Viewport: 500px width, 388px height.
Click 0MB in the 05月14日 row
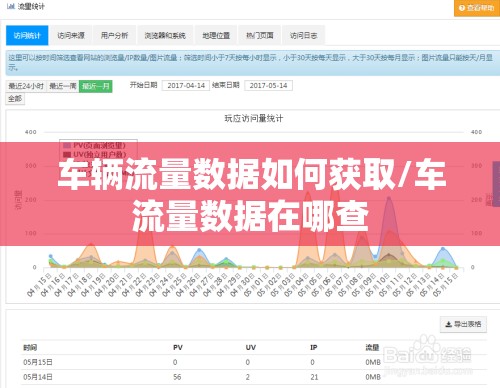pyautogui.click(x=373, y=377)
